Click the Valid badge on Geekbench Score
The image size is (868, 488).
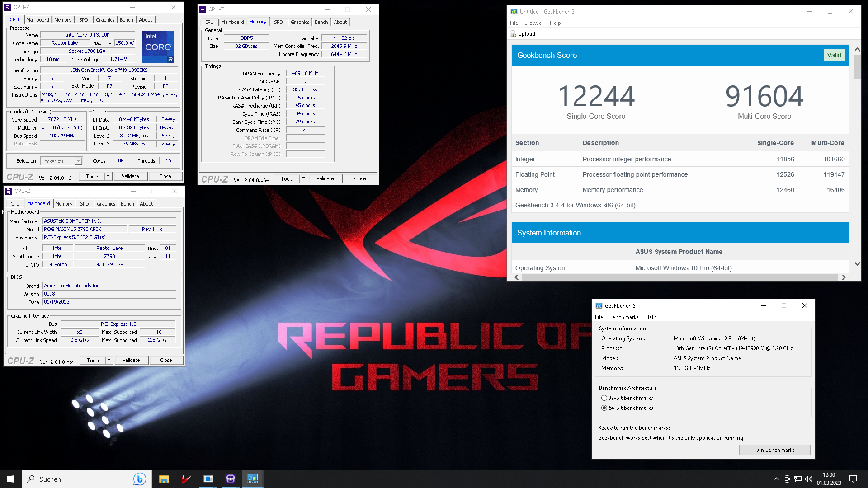click(834, 55)
